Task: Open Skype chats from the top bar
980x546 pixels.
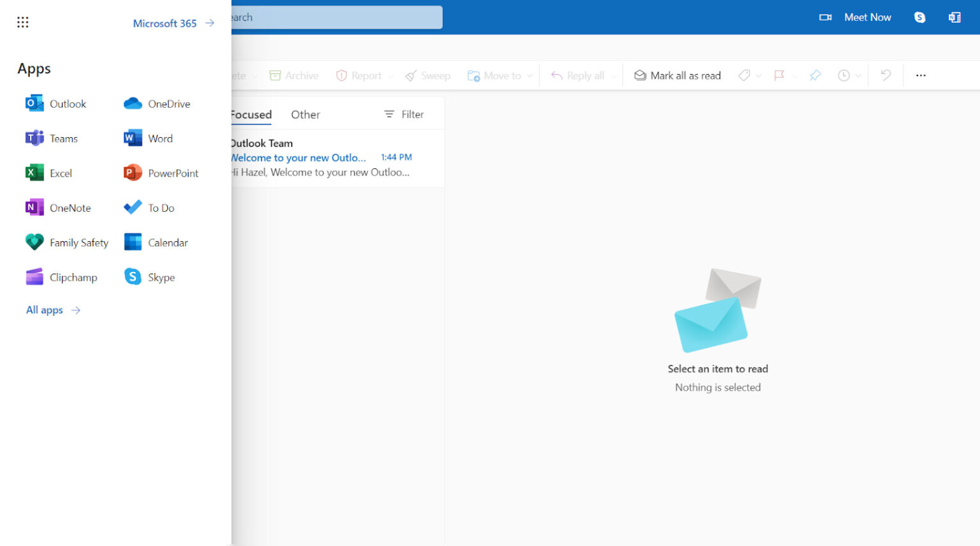Action: click(919, 17)
